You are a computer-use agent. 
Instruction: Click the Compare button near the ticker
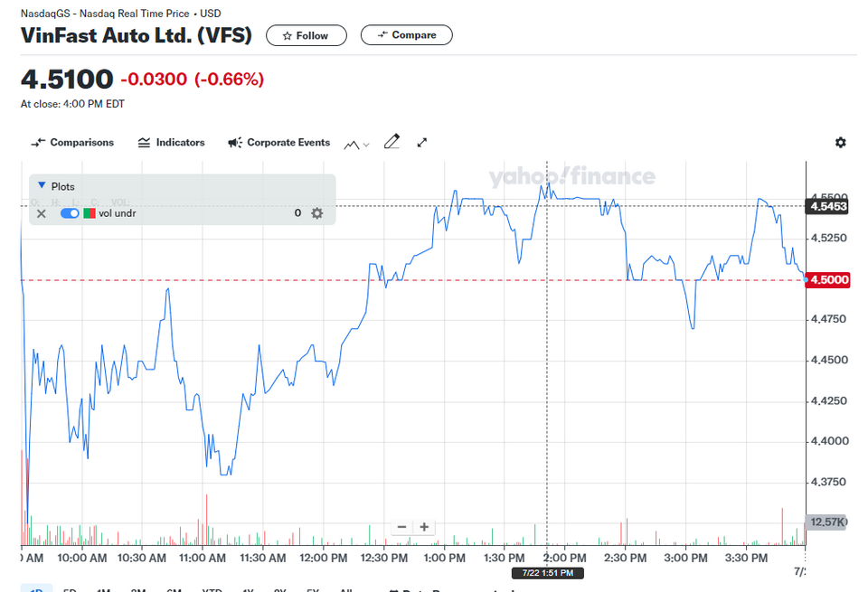click(x=406, y=35)
